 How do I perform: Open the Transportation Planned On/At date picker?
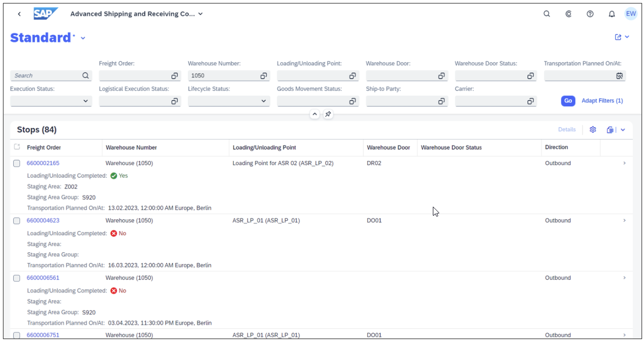pyautogui.click(x=620, y=76)
